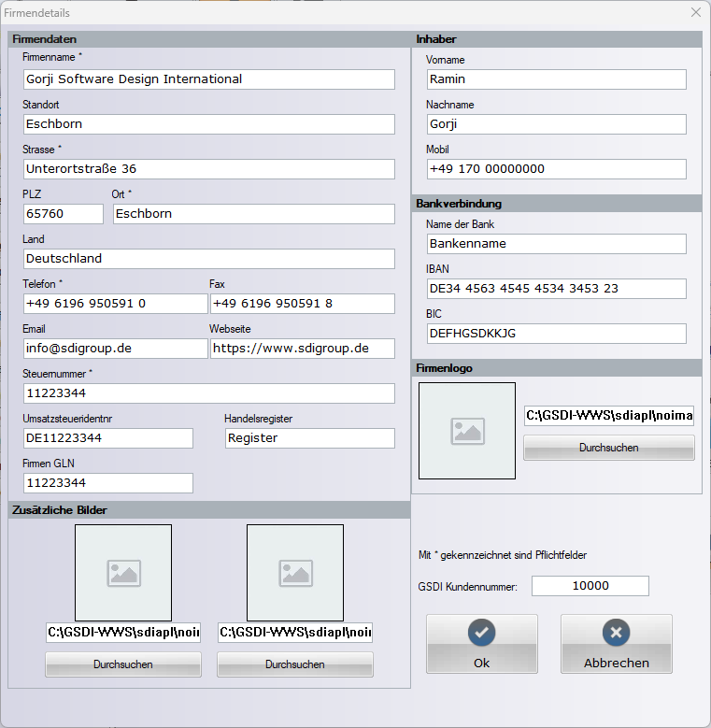This screenshot has height=728, width=711.
Task: Click the Pflichtfelder hint text
Action: point(503,555)
